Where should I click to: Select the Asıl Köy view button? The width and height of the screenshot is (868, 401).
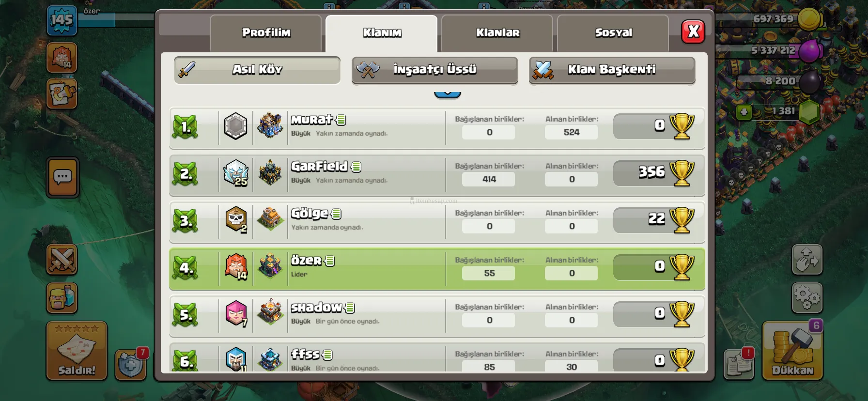pos(257,70)
